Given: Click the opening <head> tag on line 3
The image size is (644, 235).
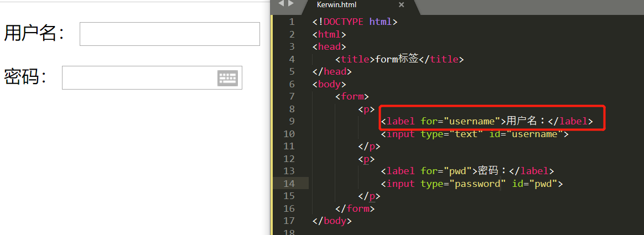Looking at the screenshot, I should tap(329, 47).
